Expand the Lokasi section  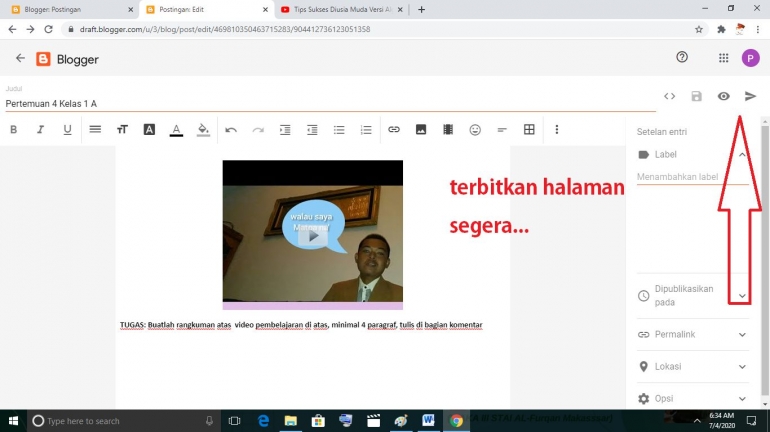tap(742, 367)
